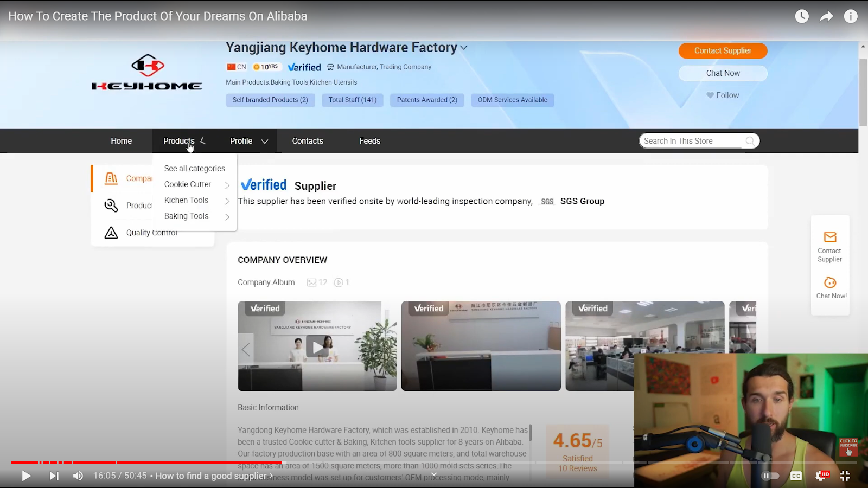This screenshot has height=488, width=868.
Task: Click the Product sidebar search icon
Action: (x=111, y=206)
